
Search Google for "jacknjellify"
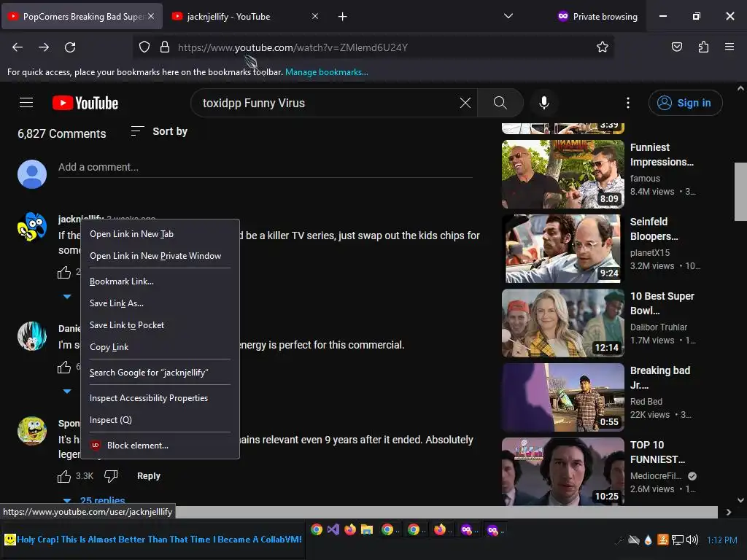tap(160, 373)
